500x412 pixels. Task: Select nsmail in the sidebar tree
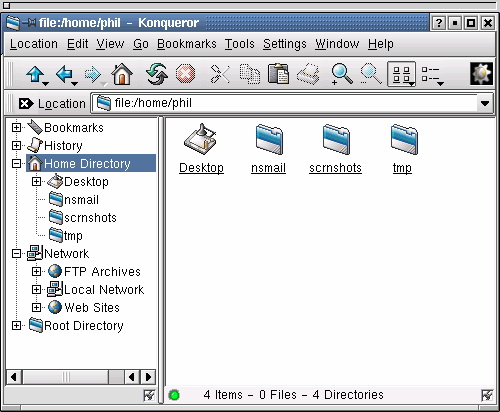pos(81,200)
